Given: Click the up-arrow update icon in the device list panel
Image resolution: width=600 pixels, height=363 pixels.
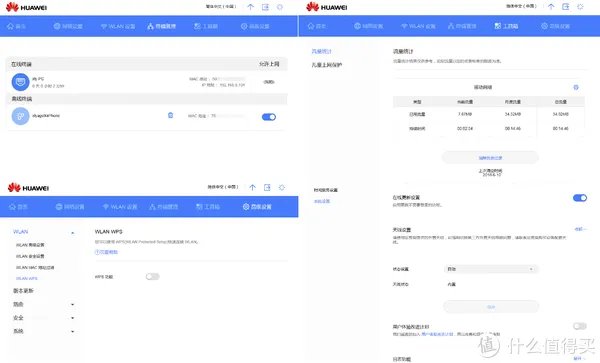Looking at the screenshot, I should click(250, 7).
